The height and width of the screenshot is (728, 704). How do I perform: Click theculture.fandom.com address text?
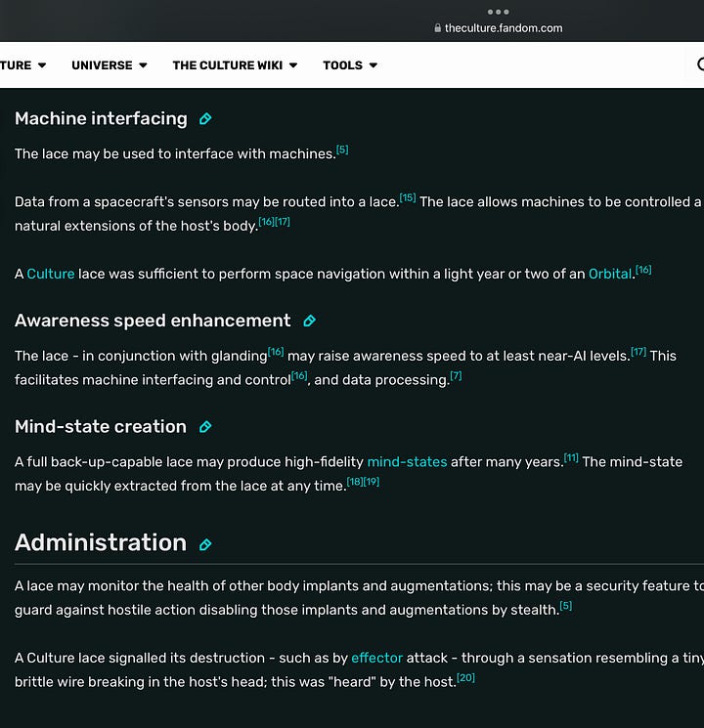coord(504,28)
